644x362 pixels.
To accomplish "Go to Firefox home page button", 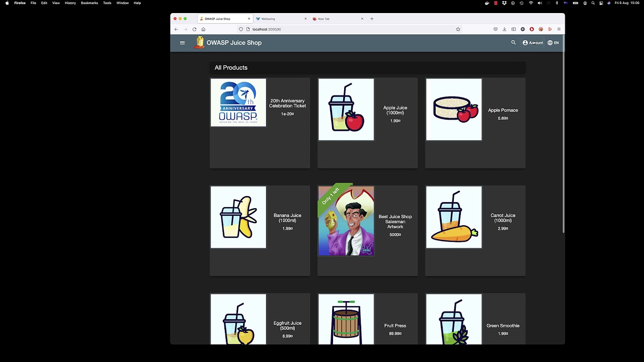I will click(203, 29).
